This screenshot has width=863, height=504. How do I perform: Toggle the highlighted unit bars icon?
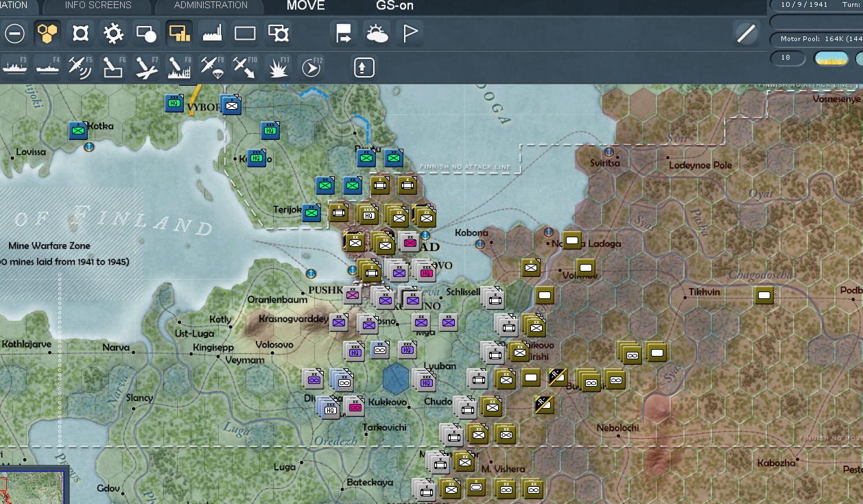pos(179,33)
